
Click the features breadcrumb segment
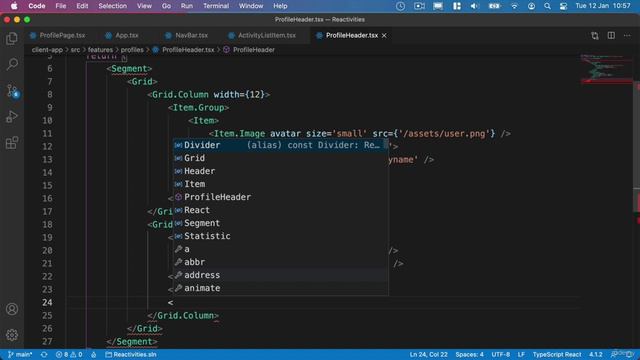[100, 50]
